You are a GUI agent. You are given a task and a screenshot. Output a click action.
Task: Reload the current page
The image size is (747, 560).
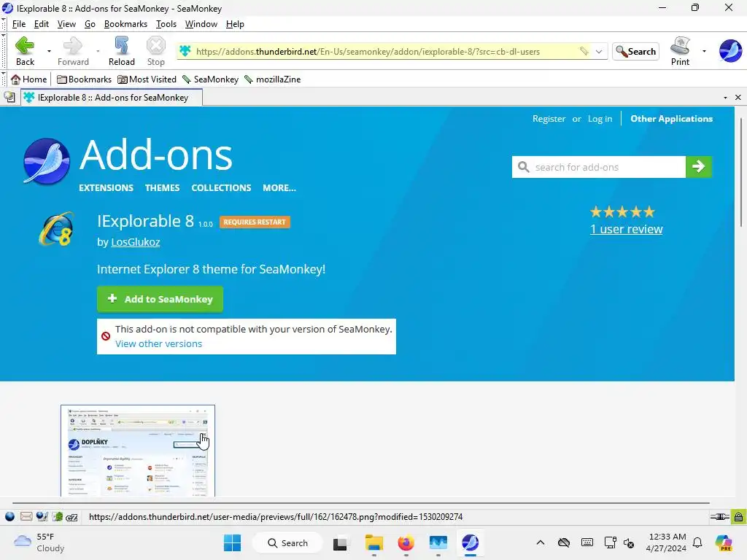[x=122, y=50]
